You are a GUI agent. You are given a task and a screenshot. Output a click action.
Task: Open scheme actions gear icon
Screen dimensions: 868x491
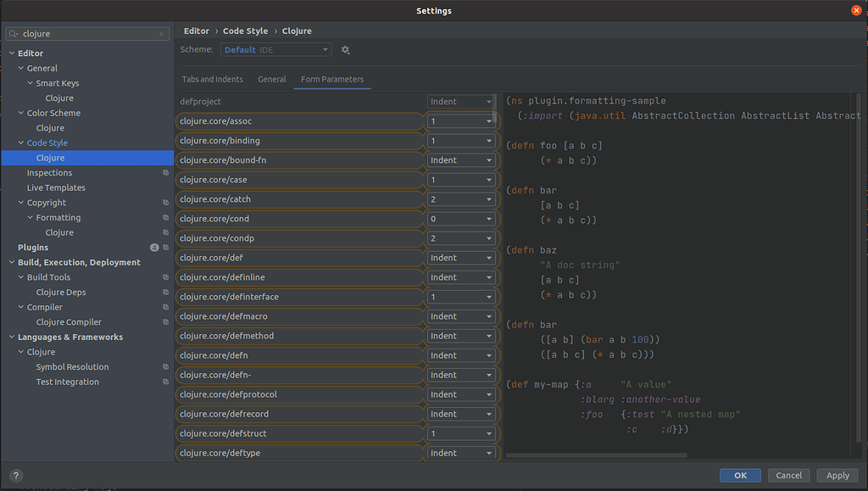[x=346, y=50]
